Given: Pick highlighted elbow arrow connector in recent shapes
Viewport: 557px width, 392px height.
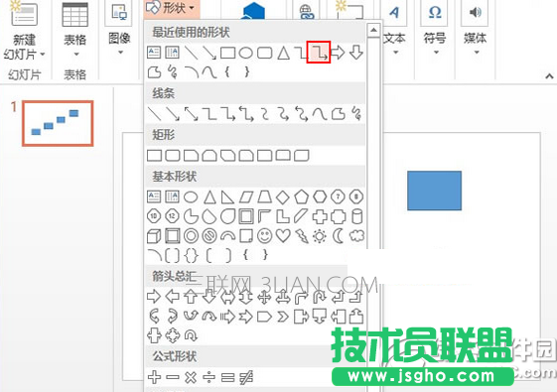Looking at the screenshot, I should click(x=319, y=53).
